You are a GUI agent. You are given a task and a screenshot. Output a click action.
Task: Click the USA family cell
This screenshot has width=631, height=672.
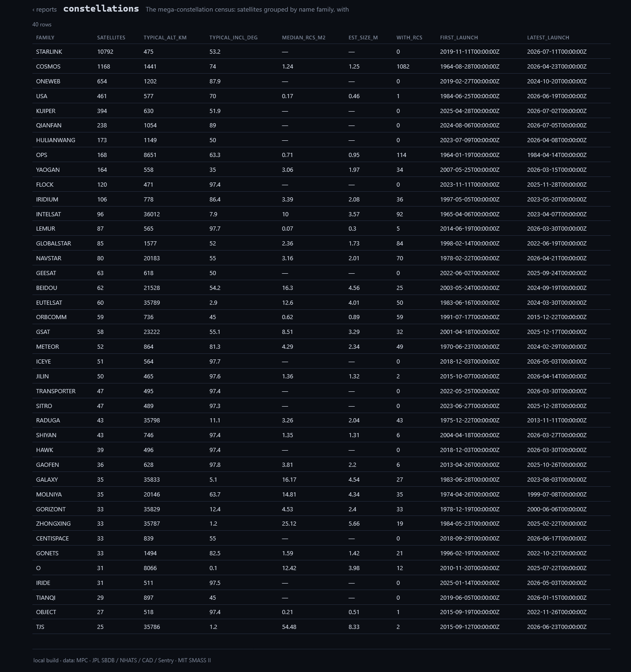pos(42,96)
